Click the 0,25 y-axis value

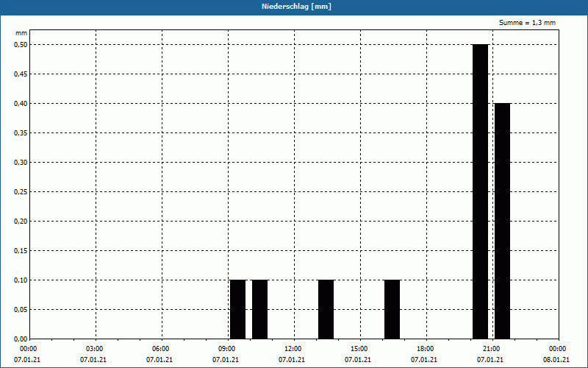pos(21,192)
